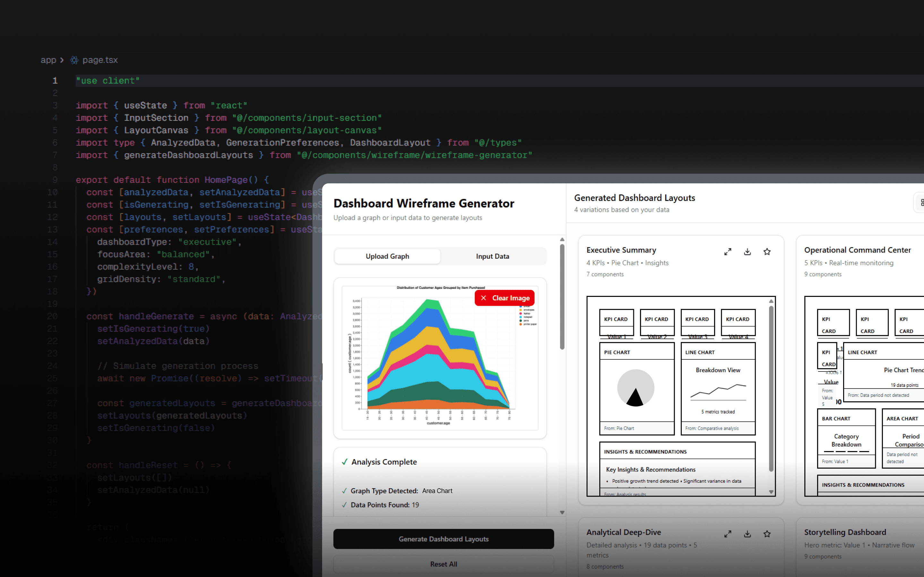Switch to the Input Data tab
924x577 pixels.
(x=492, y=256)
